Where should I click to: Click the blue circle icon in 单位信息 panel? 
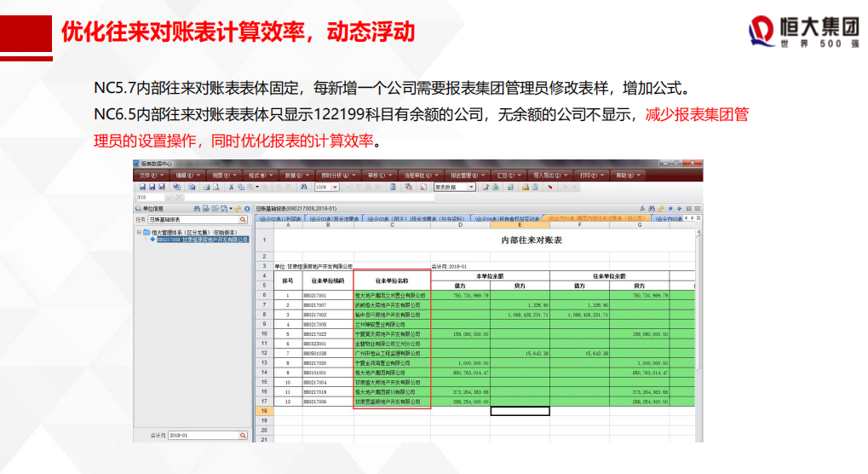click(x=247, y=209)
